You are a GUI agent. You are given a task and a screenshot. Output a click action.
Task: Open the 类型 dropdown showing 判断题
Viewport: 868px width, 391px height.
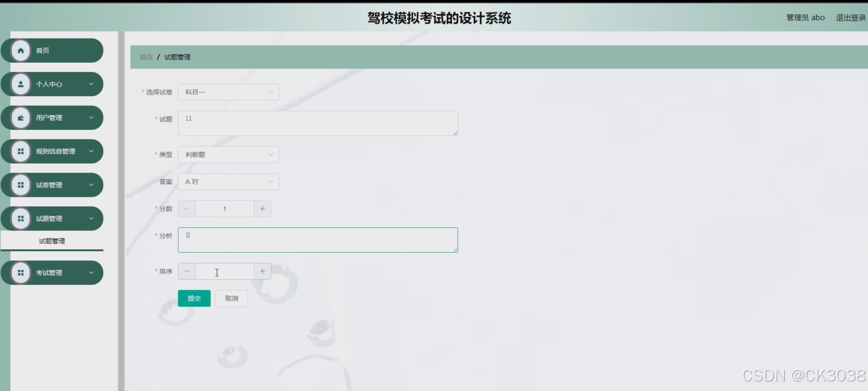pyautogui.click(x=229, y=154)
